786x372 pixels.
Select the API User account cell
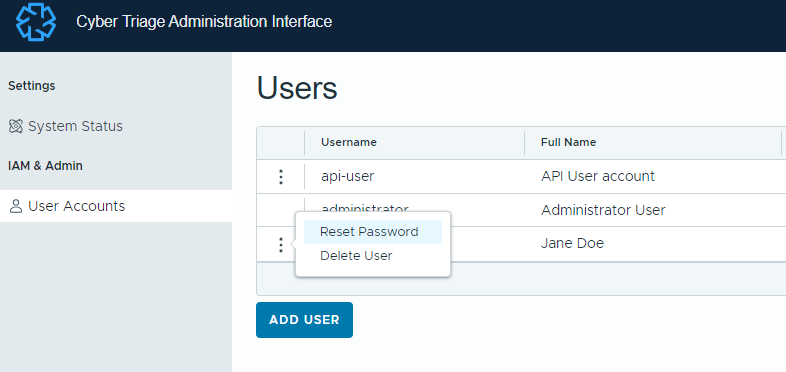(598, 176)
